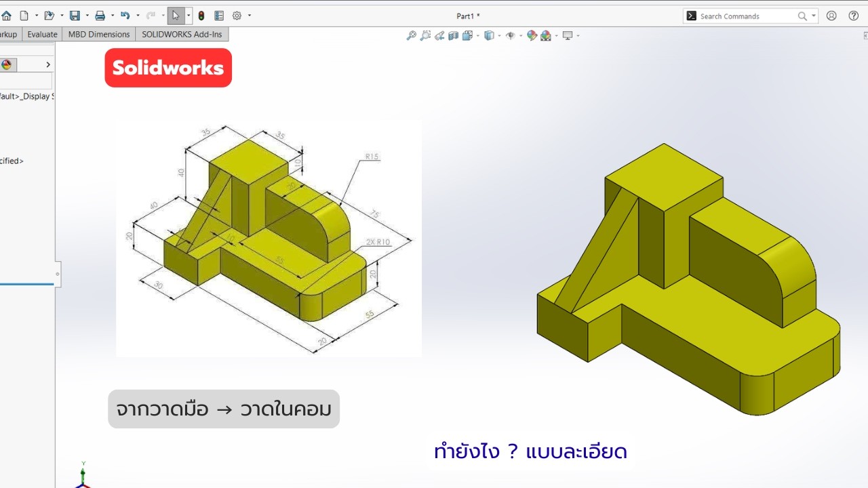Open a file with the Open icon

(x=49, y=16)
